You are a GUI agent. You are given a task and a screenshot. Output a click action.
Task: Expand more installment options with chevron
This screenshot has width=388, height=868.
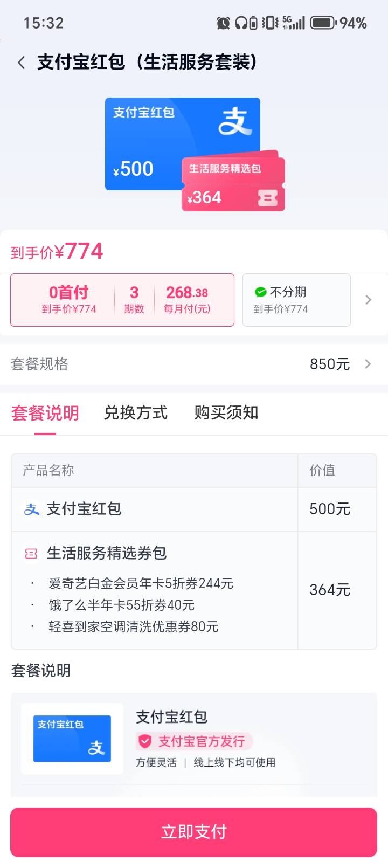click(369, 300)
